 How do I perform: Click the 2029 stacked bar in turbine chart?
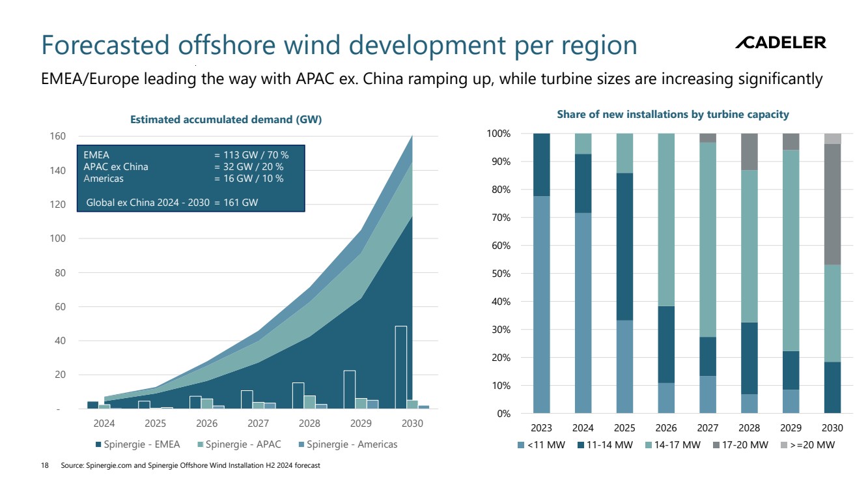point(791,273)
